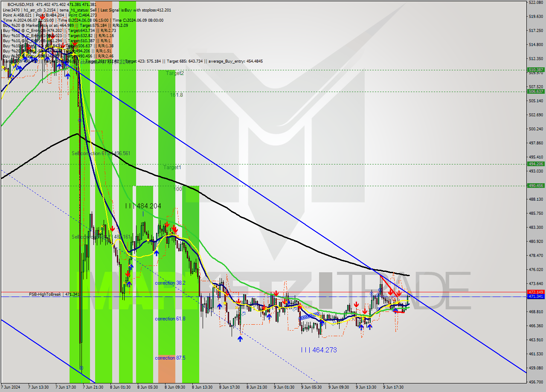Click the 'Point A:458.021' text

click(x=17, y=15)
